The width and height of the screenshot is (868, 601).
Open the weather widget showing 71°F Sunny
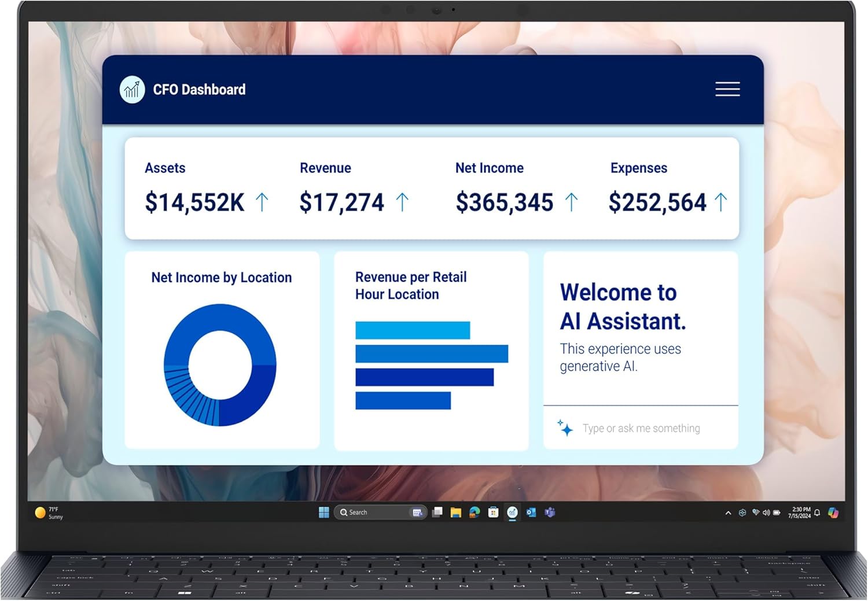[50, 513]
